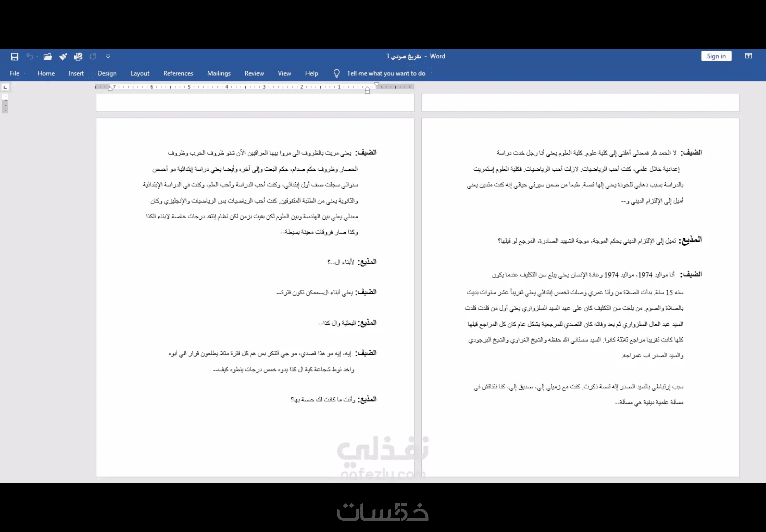The image size is (766, 532).
Task: Click the Save icon in Quick Access Toolbar
Action: click(14, 57)
